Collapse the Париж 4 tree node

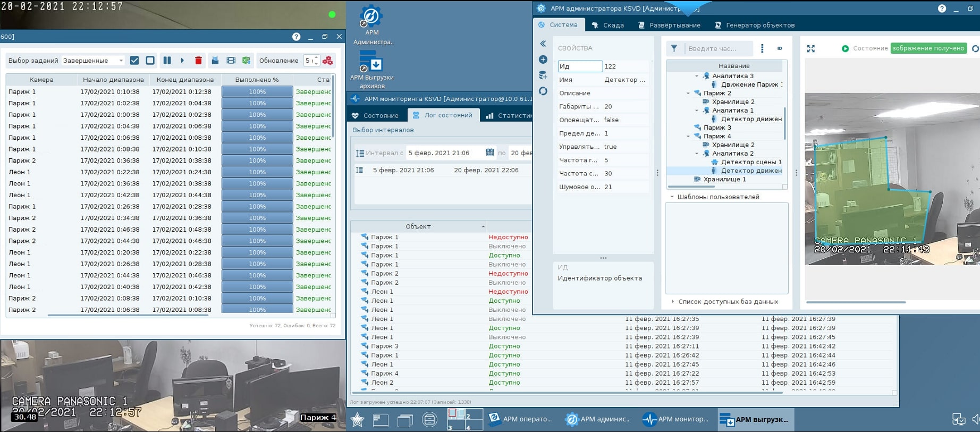point(688,137)
